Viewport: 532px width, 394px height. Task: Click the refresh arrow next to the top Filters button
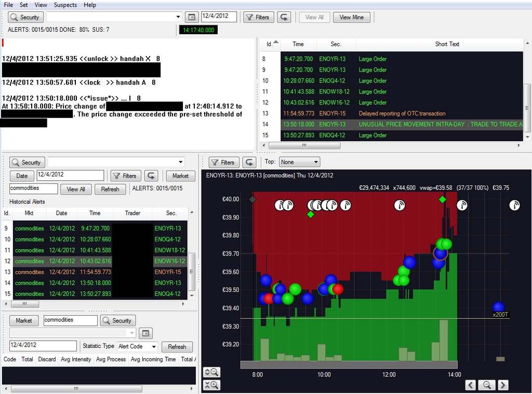(x=284, y=17)
